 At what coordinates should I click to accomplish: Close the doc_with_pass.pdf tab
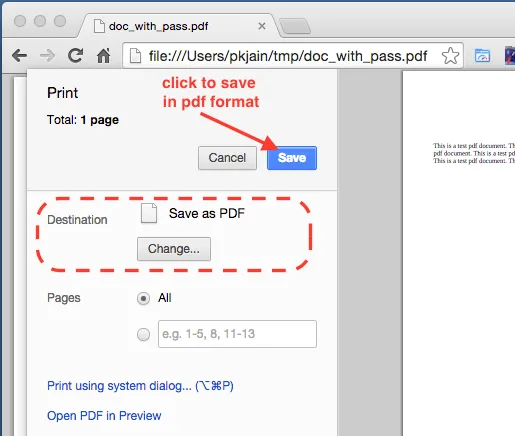coord(262,26)
